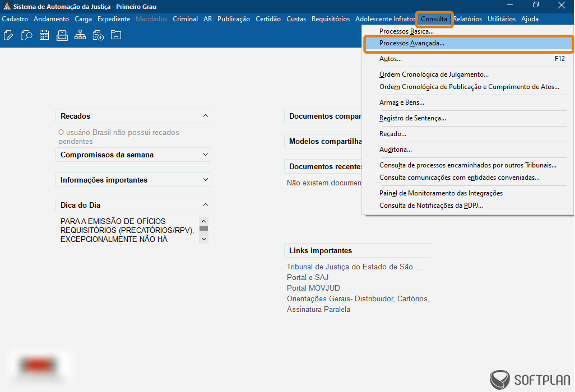This screenshot has height=392, width=575.
Task: Select Consulta de Notificações da PDPJ...
Action: pos(467,206)
